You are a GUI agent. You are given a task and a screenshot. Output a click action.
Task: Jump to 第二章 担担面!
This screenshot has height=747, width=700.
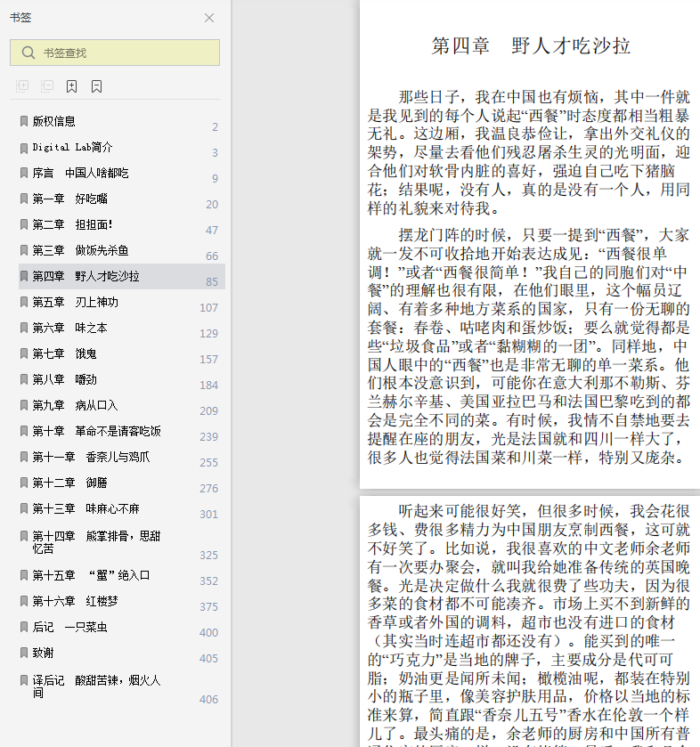pos(72,224)
